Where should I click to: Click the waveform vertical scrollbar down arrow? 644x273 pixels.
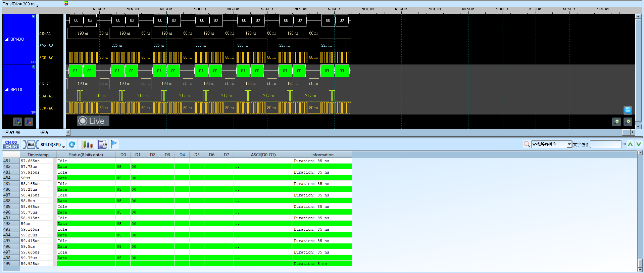(638, 127)
